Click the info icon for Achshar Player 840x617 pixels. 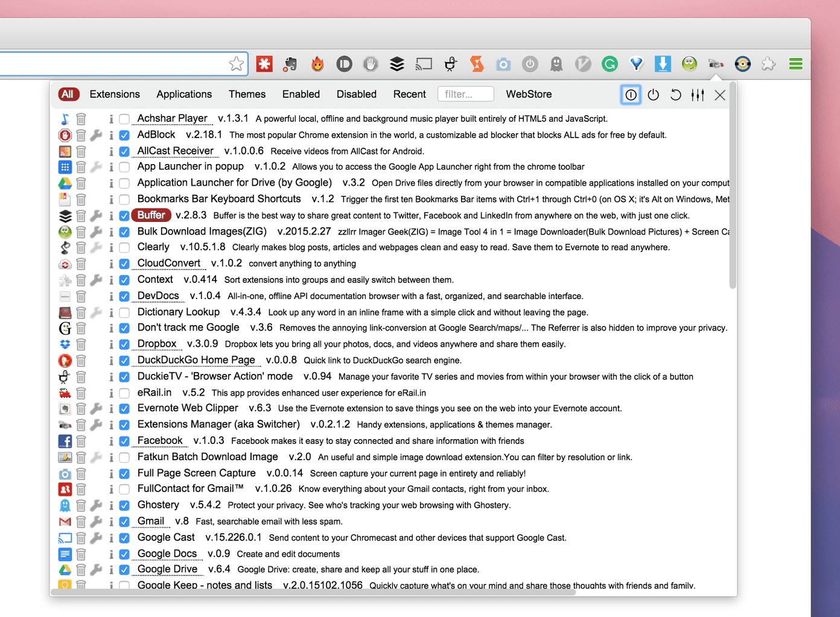(111, 119)
